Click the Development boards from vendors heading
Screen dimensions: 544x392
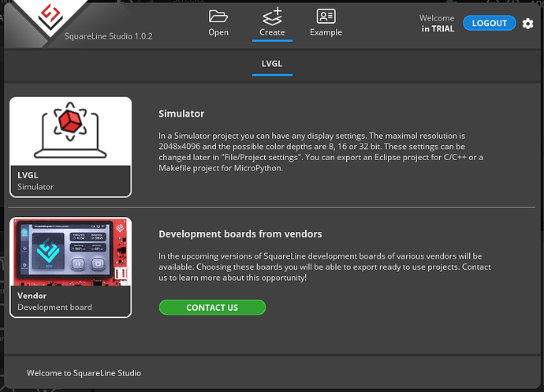click(240, 234)
